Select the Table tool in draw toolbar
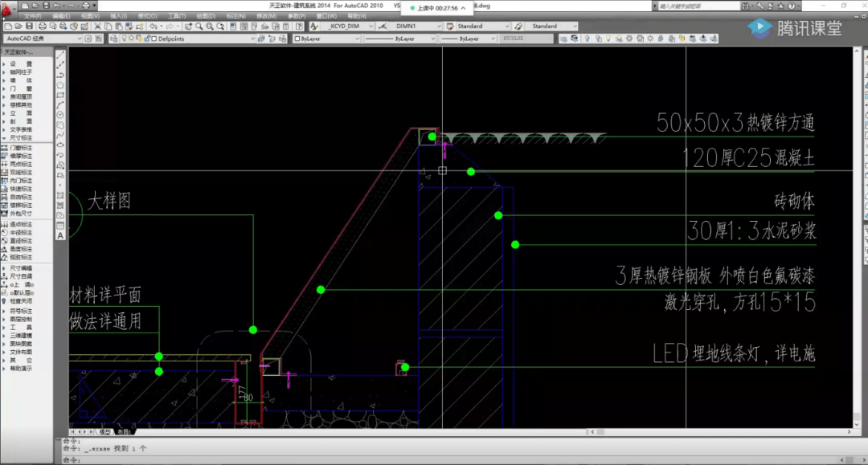The image size is (868, 465). (x=60, y=226)
